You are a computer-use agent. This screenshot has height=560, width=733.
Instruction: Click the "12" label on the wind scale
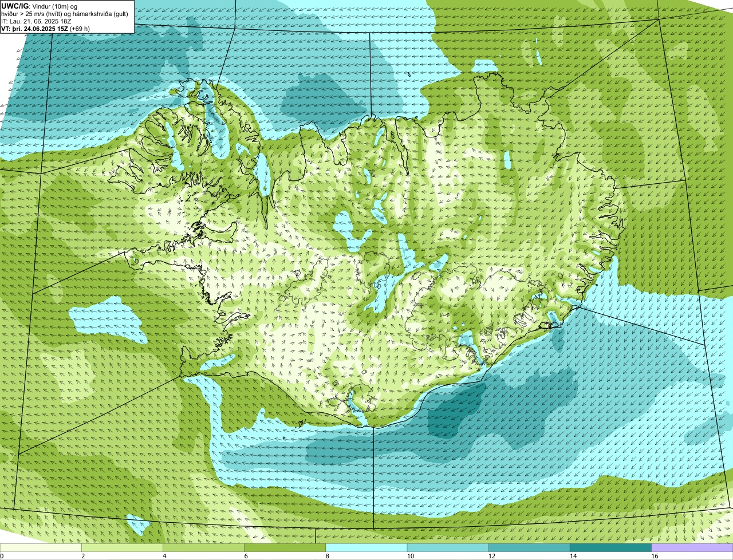click(492, 556)
